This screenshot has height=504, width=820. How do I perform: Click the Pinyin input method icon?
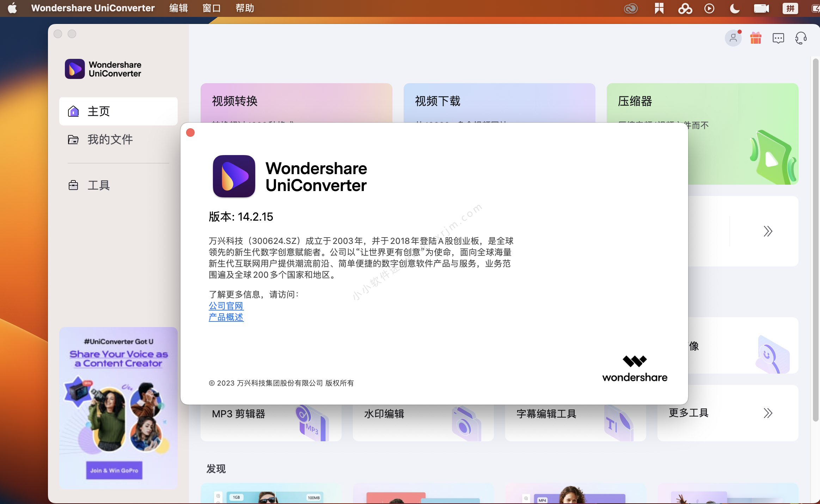click(x=790, y=8)
